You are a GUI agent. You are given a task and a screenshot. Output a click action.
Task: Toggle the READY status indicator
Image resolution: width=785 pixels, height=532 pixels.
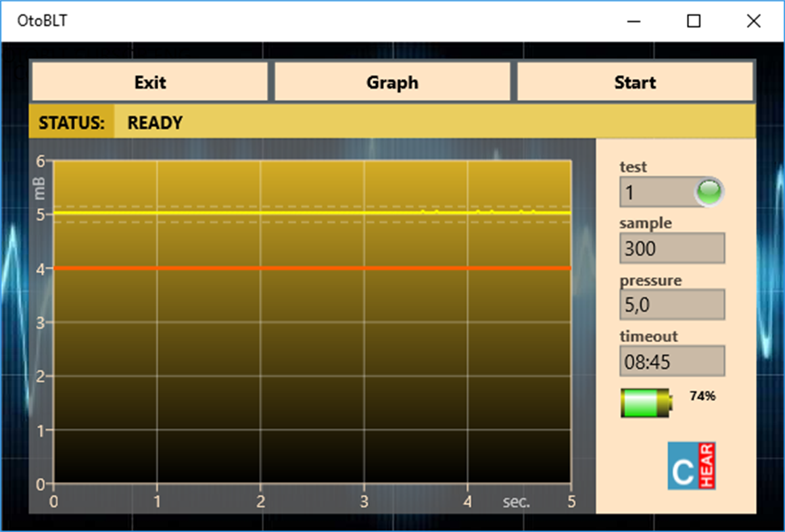coord(154,122)
